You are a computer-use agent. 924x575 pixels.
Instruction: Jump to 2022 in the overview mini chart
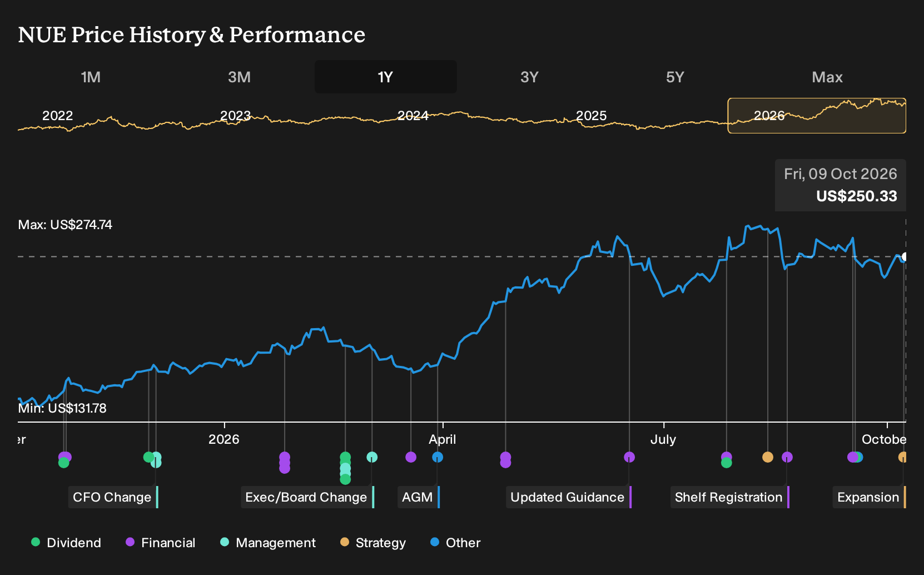tap(58, 116)
